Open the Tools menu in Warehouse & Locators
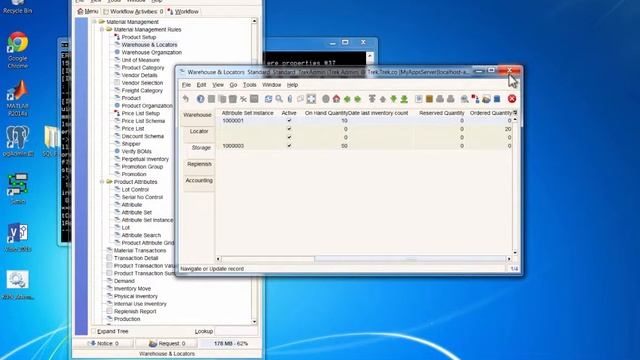 click(x=249, y=85)
